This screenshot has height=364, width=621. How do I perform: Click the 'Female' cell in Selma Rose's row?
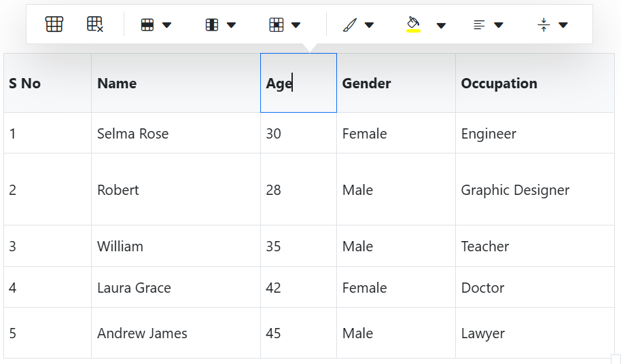click(x=396, y=133)
